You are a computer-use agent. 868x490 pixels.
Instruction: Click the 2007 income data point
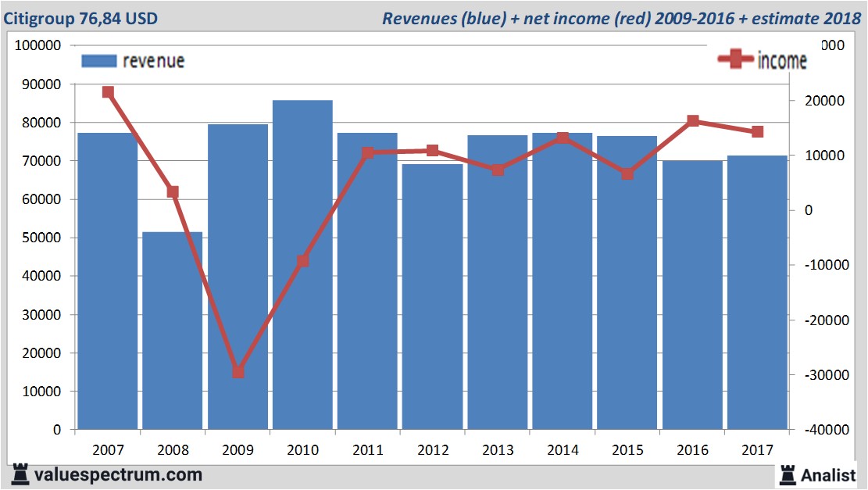pos(108,92)
